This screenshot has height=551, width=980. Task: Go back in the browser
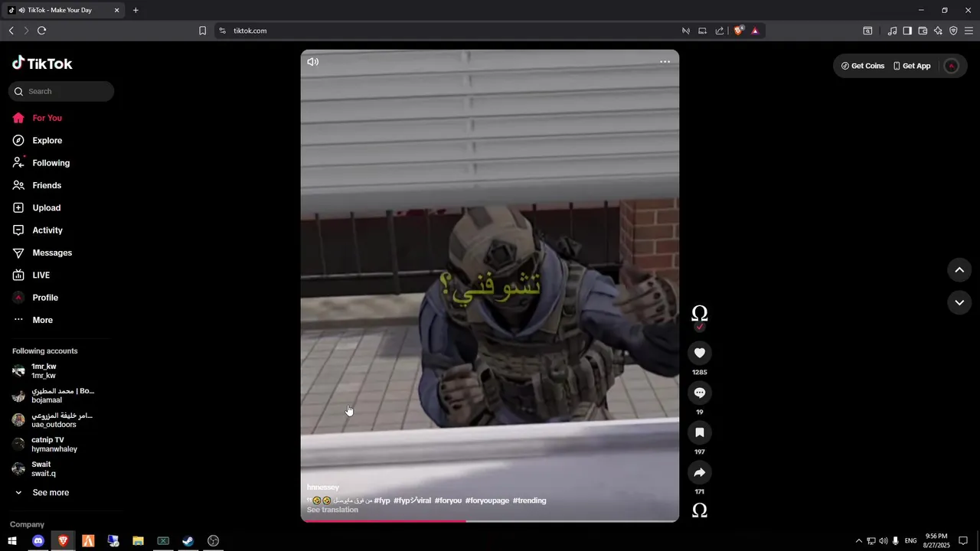[x=11, y=31]
